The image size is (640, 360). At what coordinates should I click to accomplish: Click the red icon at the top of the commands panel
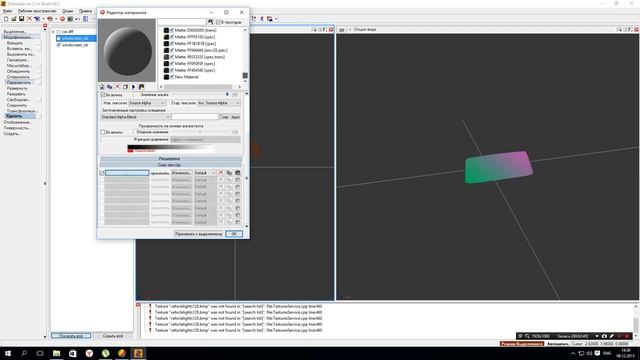pyautogui.click(x=45, y=26)
